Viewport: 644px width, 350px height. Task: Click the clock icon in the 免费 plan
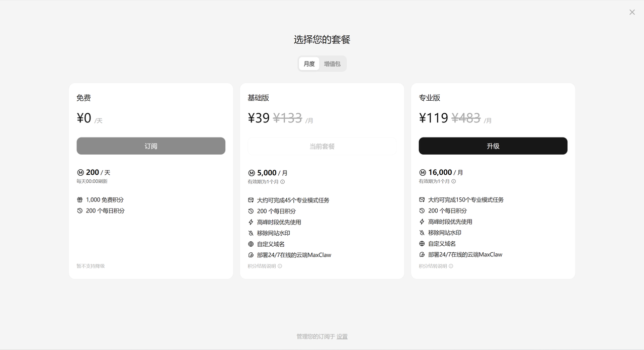79,211
